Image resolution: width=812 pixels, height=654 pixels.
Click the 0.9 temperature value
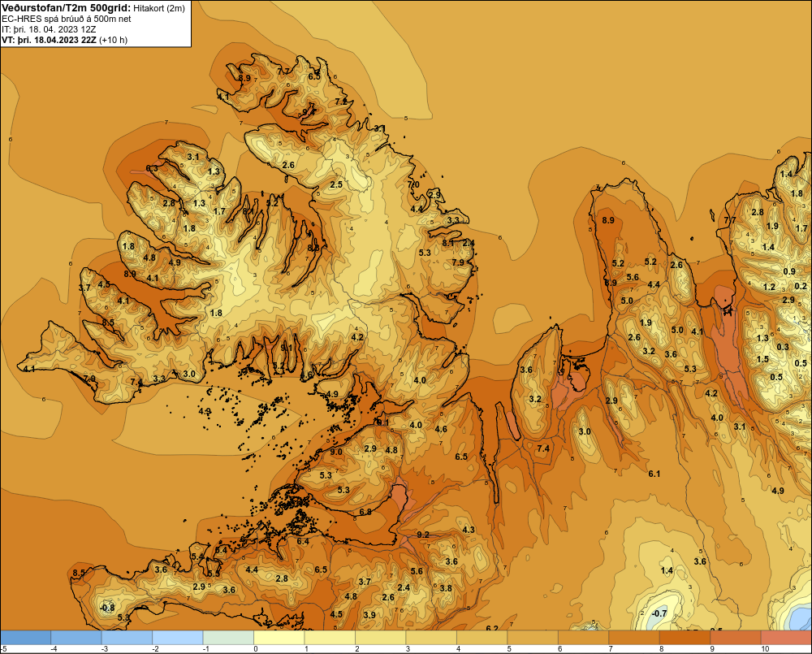[789, 271]
